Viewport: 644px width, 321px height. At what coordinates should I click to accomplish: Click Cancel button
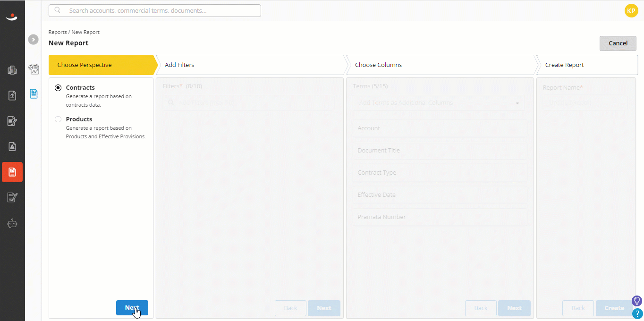click(618, 43)
